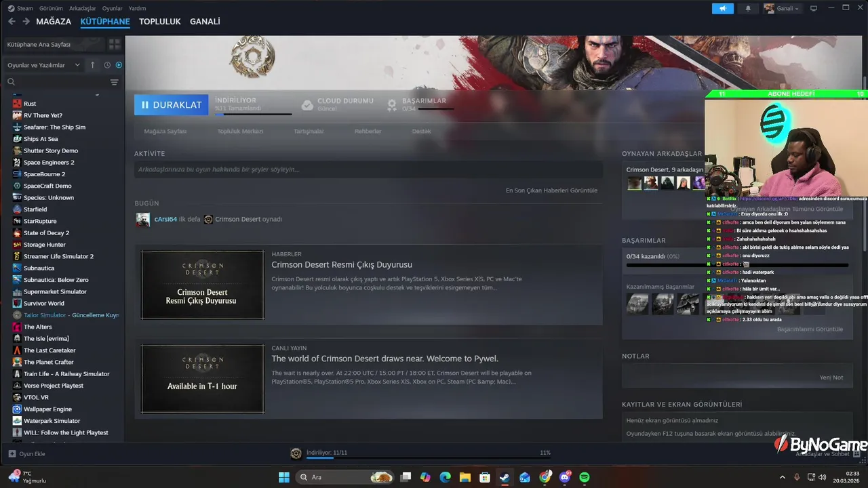Click the cloud status icon
868x488 pixels.
(x=307, y=105)
